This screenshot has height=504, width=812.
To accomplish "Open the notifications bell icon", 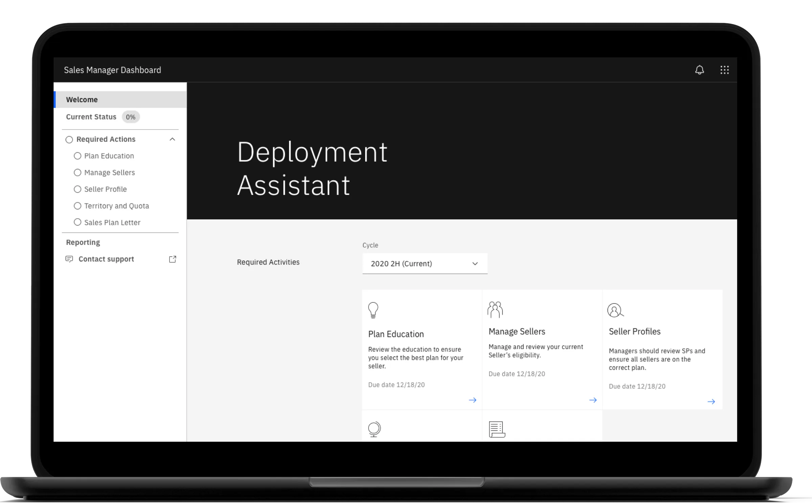I will 699,70.
